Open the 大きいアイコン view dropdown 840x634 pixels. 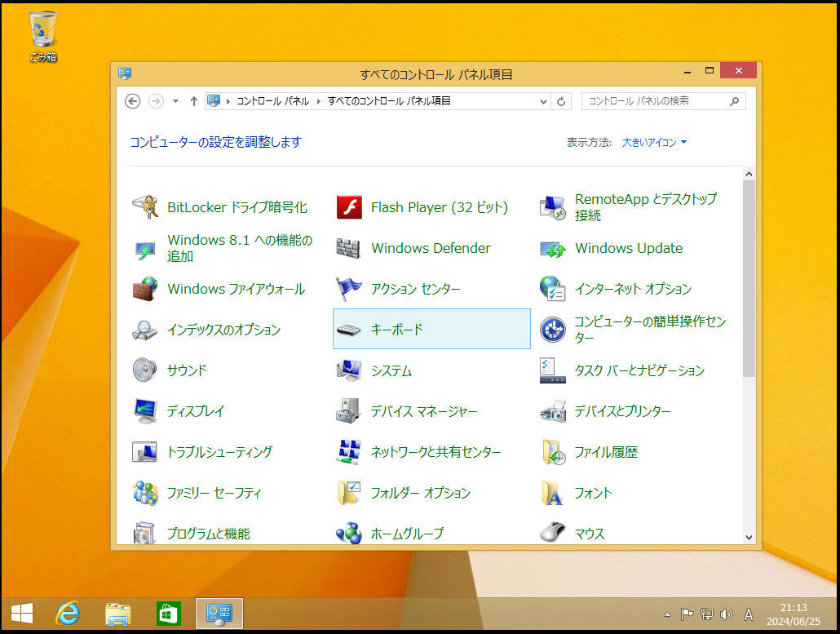tap(654, 143)
